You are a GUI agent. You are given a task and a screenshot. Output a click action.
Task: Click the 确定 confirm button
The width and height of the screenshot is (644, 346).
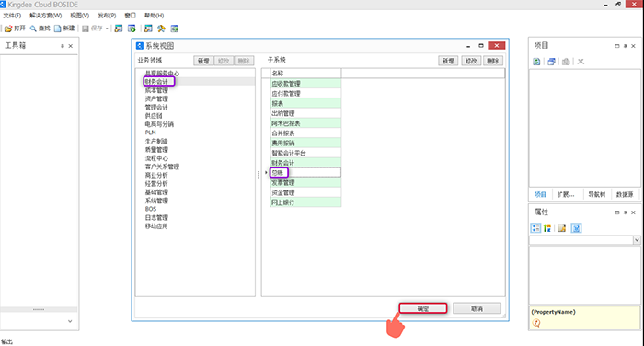[423, 308]
